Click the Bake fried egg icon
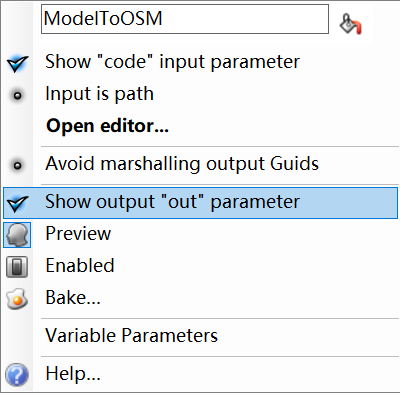400x393 pixels. [x=17, y=299]
